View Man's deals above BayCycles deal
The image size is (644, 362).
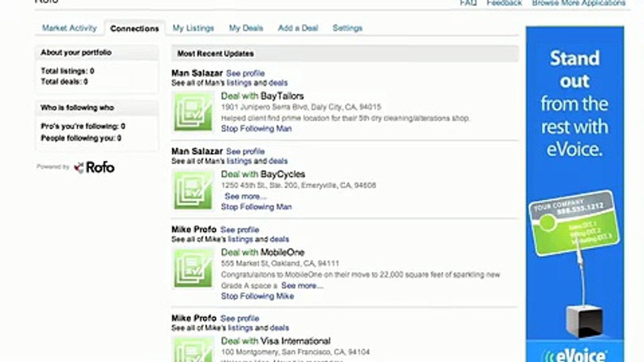278,161
